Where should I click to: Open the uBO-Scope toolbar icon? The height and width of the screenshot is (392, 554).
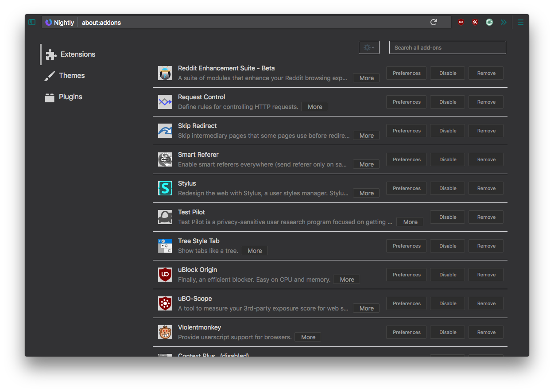coord(475,22)
